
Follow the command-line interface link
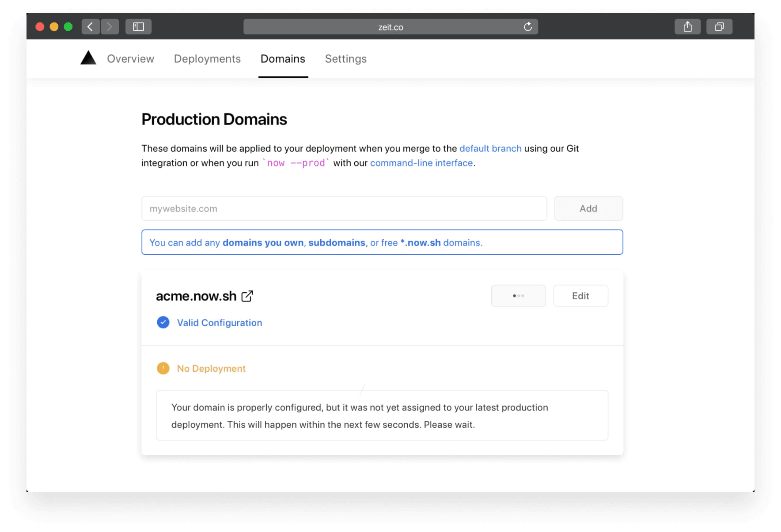[421, 162]
